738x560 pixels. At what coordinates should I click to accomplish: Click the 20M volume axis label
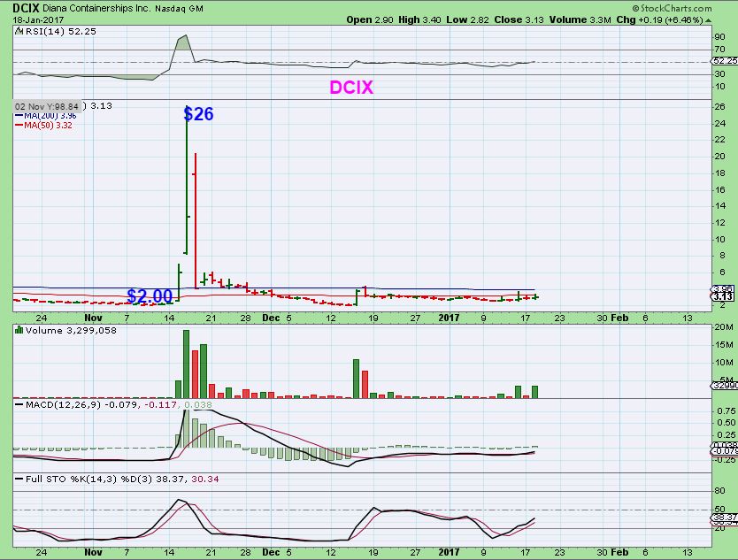pos(724,327)
